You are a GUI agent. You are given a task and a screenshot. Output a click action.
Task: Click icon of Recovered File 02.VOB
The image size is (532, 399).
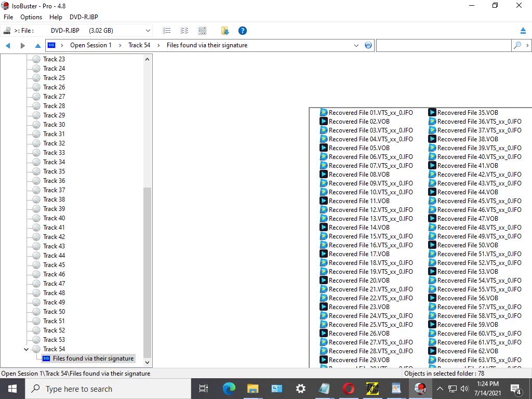pos(324,122)
